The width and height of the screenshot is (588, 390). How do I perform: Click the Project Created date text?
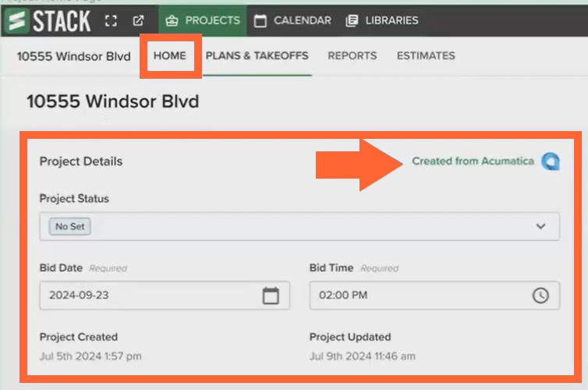90,356
